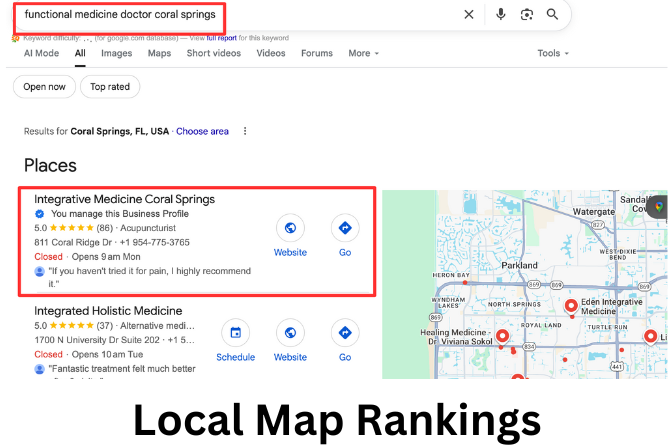
Task: Click the 811 Coral Ridge Dr address text
Action: (73, 242)
